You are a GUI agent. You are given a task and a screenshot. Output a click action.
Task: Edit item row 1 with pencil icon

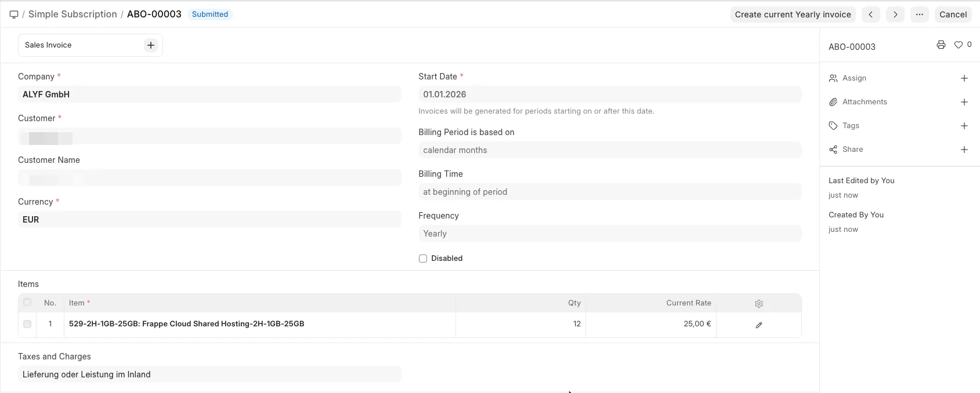coord(758,325)
